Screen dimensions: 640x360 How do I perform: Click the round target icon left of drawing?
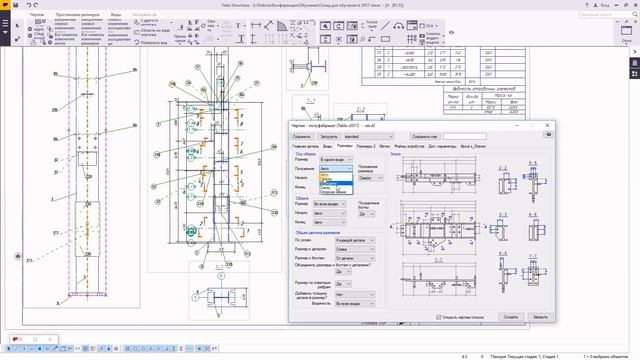click(x=18, y=256)
